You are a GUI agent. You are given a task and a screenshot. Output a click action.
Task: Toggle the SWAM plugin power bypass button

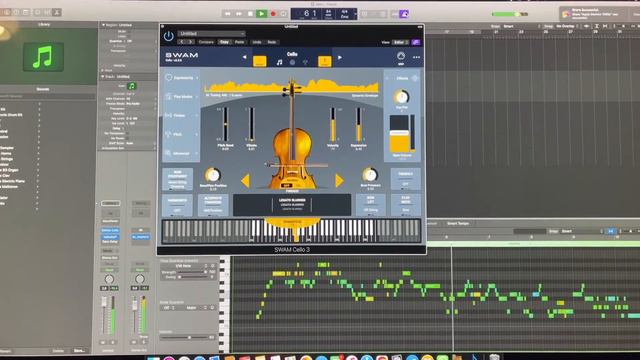[169, 36]
